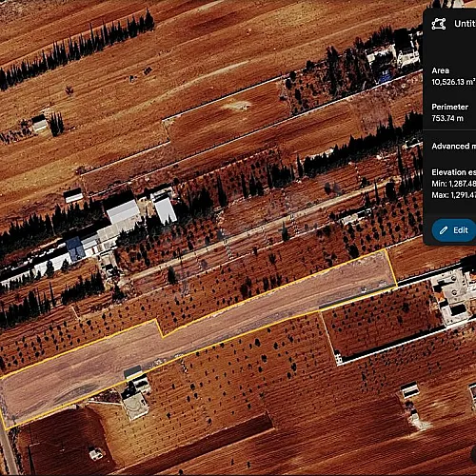
Task: Select the Untitled polygon title text
Action: tap(465, 24)
